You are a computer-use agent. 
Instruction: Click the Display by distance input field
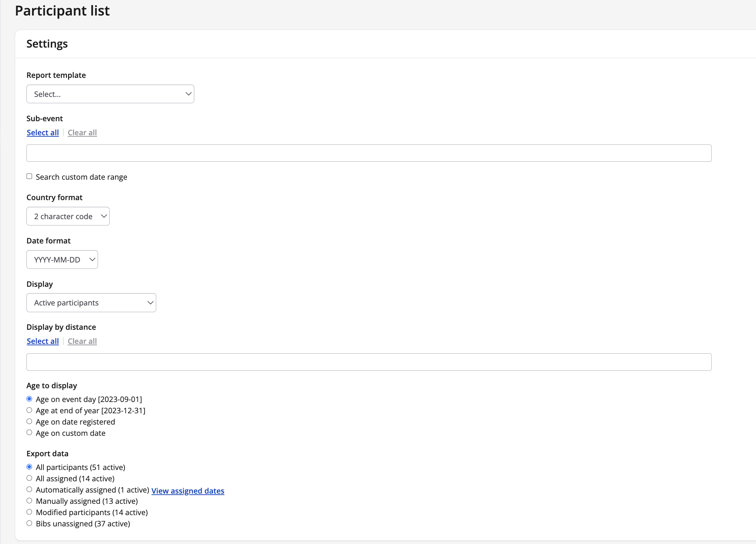(368, 362)
